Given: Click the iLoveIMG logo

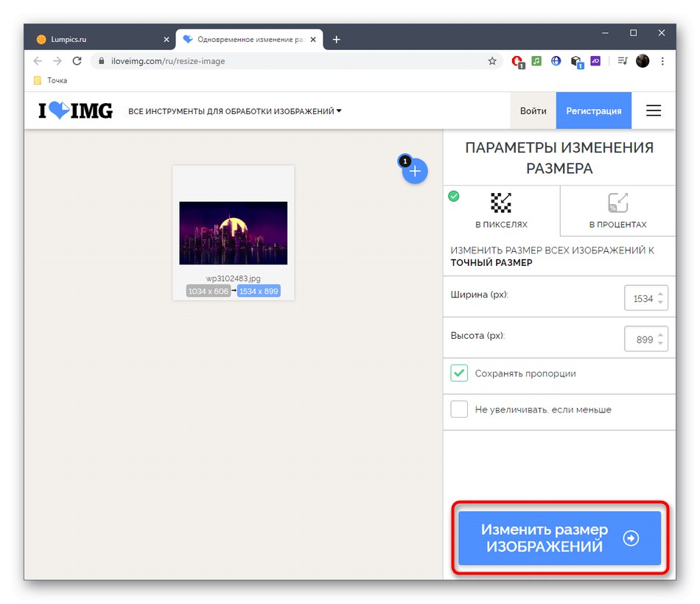Looking at the screenshot, I should [x=75, y=110].
